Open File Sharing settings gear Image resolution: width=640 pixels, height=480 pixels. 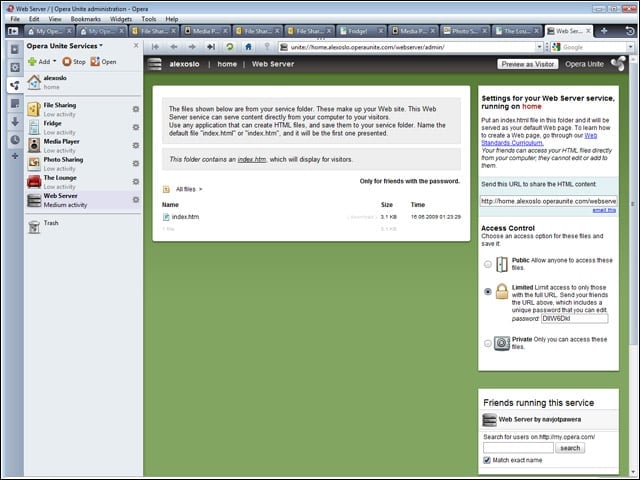point(136,109)
